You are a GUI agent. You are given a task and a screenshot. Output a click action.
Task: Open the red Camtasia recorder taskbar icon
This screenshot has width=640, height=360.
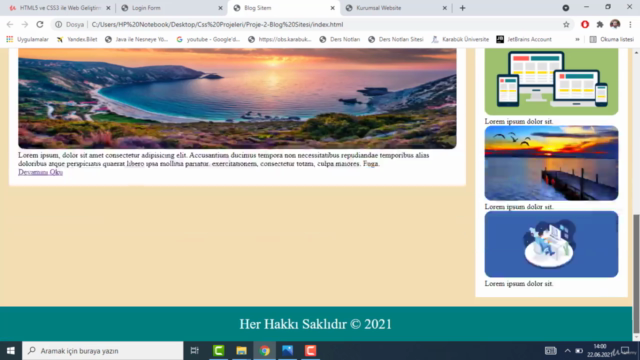click(311, 351)
